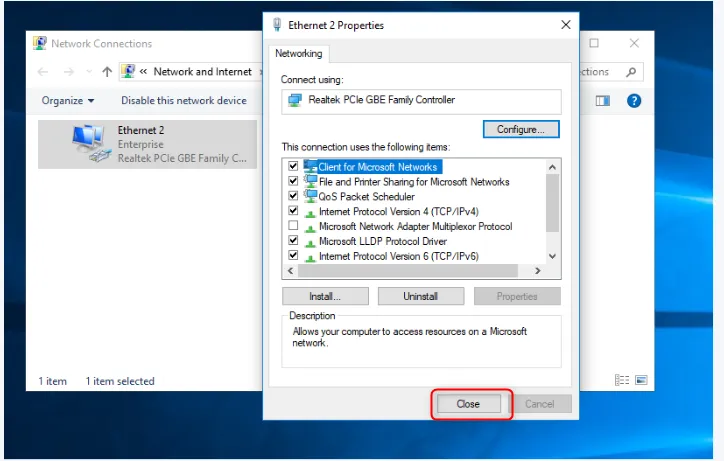The image size is (724, 461).
Task: Click the horizontal scroll left arrow
Action: (x=290, y=271)
